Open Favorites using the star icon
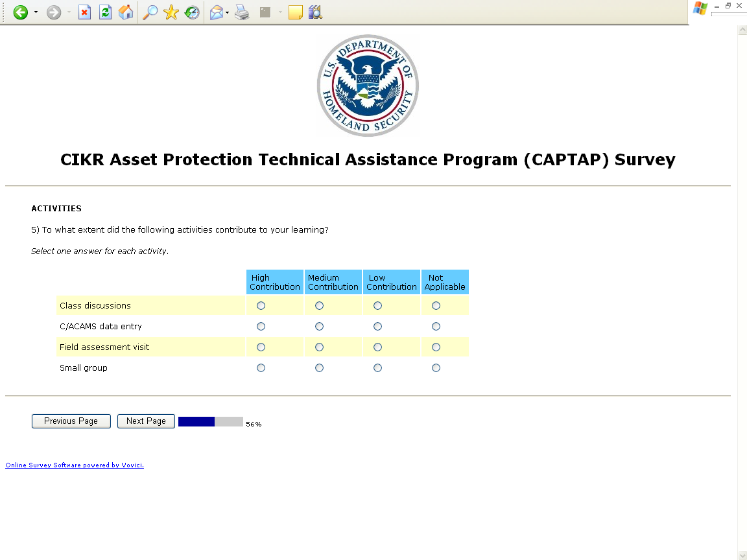 pyautogui.click(x=171, y=12)
